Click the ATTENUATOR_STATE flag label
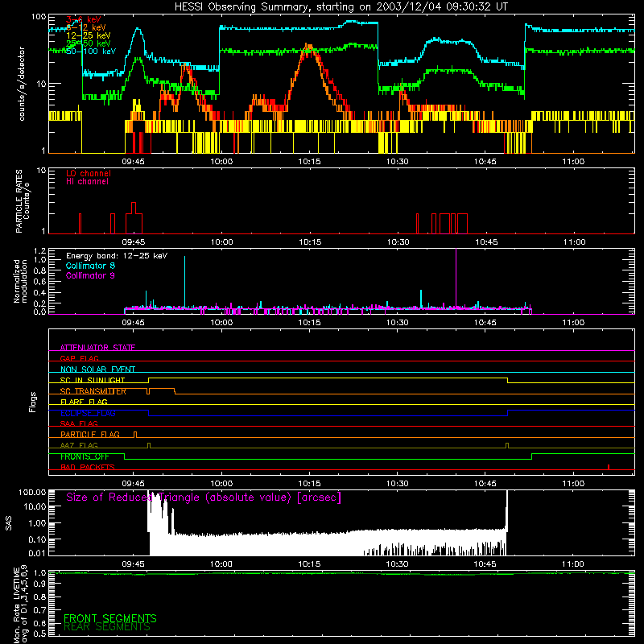The height and width of the screenshot is (644, 644). 97,348
